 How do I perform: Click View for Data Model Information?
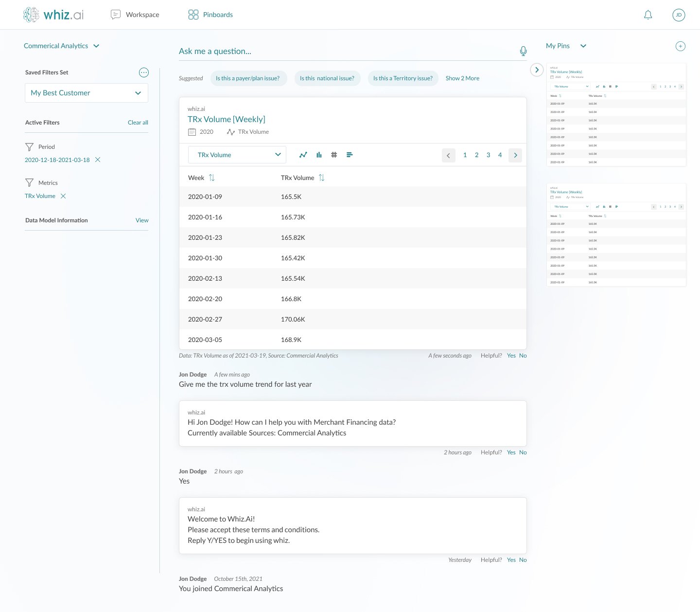pos(142,220)
